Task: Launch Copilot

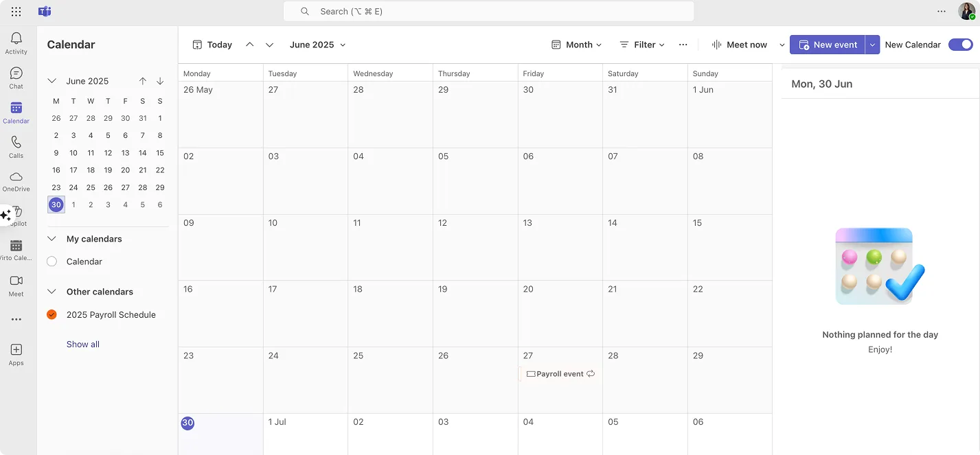Action: [x=16, y=213]
